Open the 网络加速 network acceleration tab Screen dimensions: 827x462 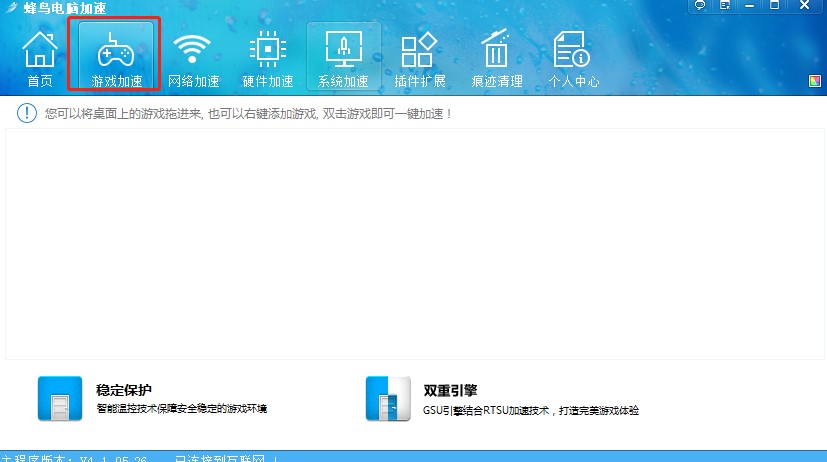click(x=193, y=58)
